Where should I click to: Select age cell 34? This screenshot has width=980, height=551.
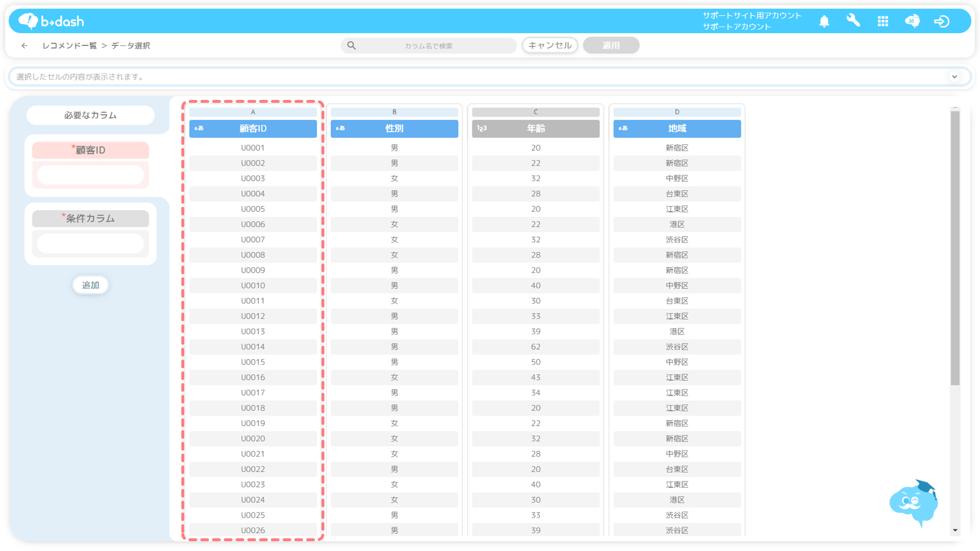536,392
